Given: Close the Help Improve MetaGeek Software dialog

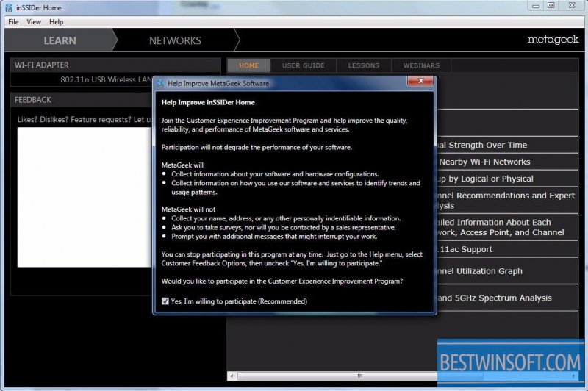Looking at the screenshot, I should [x=420, y=81].
